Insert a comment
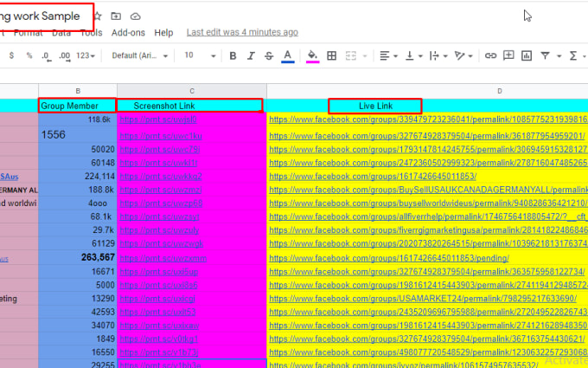Viewport: 588px width, 368px height. coord(508,55)
